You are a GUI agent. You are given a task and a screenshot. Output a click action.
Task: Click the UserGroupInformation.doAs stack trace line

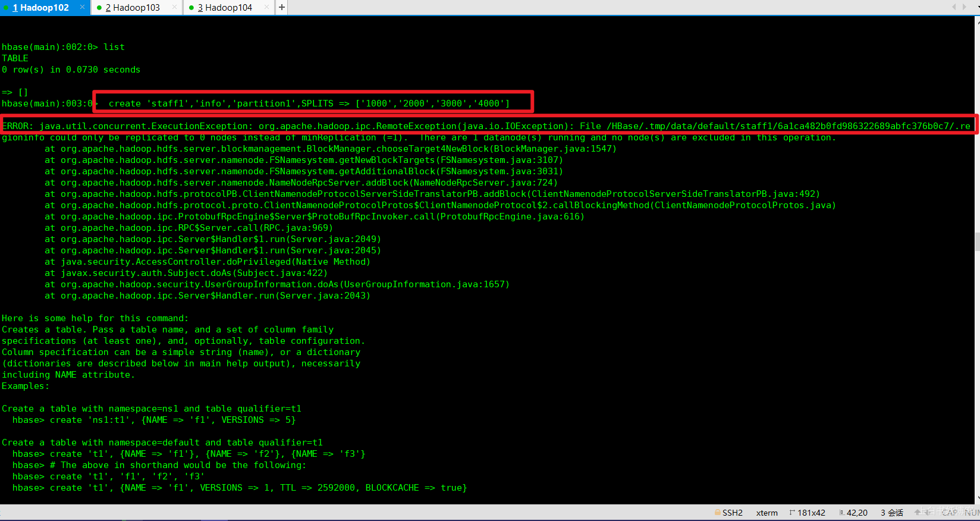tap(277, 284)
